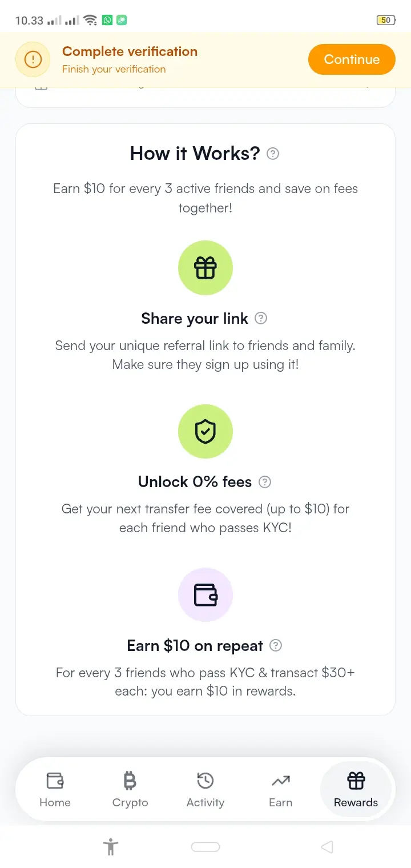Tap the accessibility figure icon
411x868 pixels.
click(111, 847)
